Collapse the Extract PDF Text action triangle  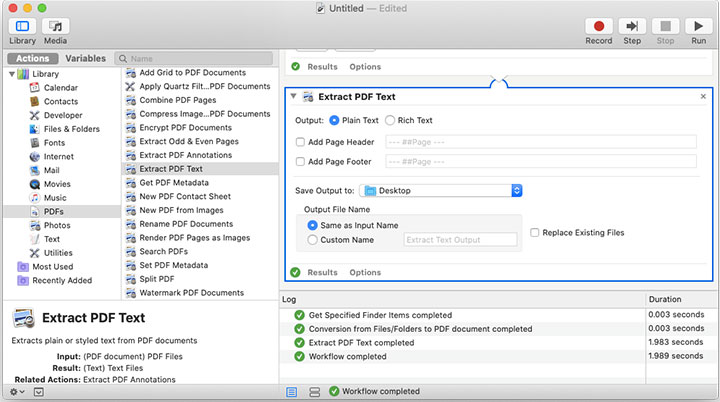[x=292, y=97]
